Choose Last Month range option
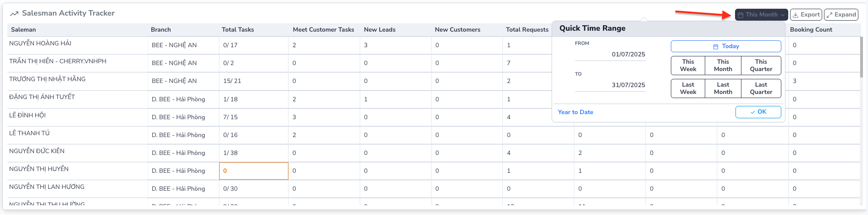Image resolution: width=868 pixels, height=215 pixels. (723, 88)
